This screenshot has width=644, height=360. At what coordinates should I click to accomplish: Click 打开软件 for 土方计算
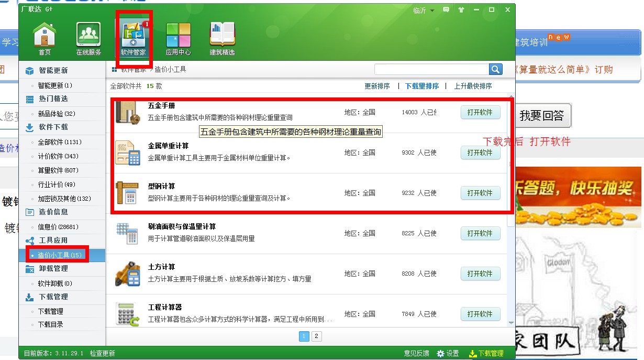coord(480,274)
